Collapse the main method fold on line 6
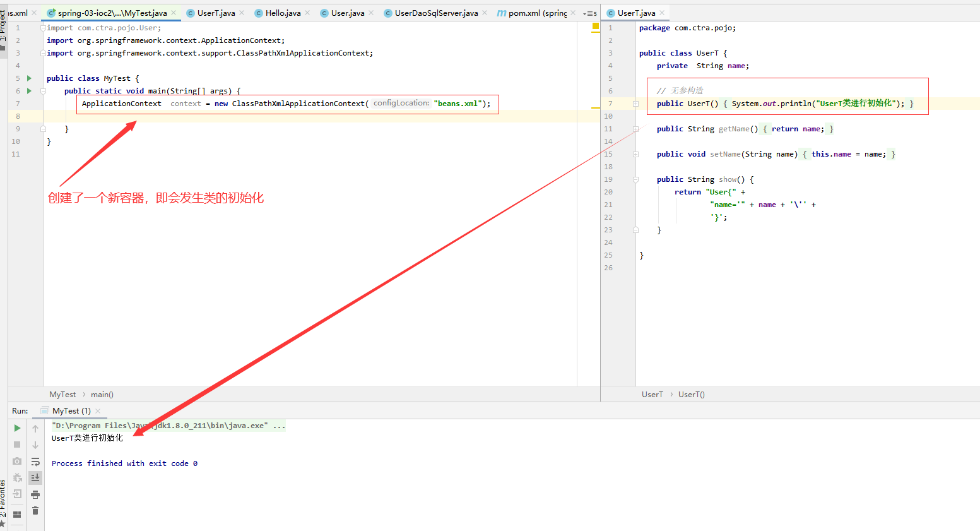This screenshot has width=980, height=531. click(x=43, y=91)
